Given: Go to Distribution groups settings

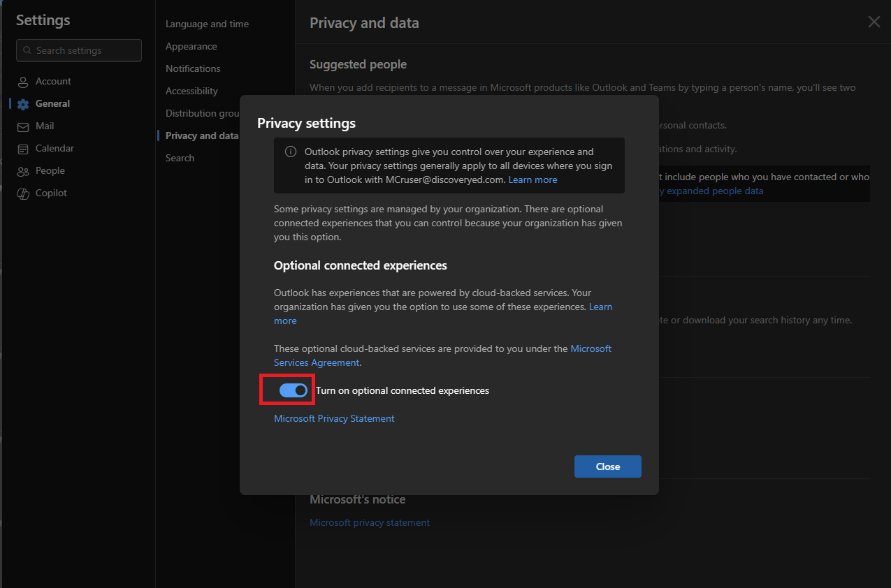Looking at the screenshot, I should [203, 113].
